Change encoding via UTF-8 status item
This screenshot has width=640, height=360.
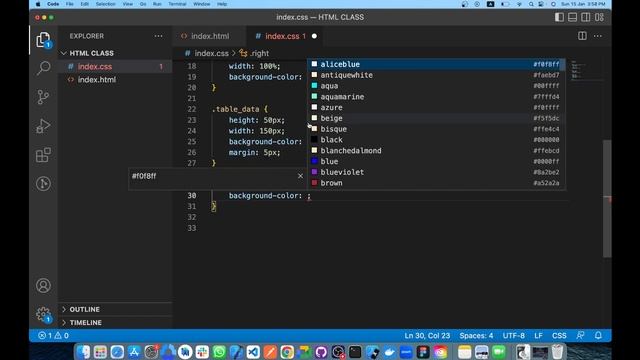coord(514,336)
